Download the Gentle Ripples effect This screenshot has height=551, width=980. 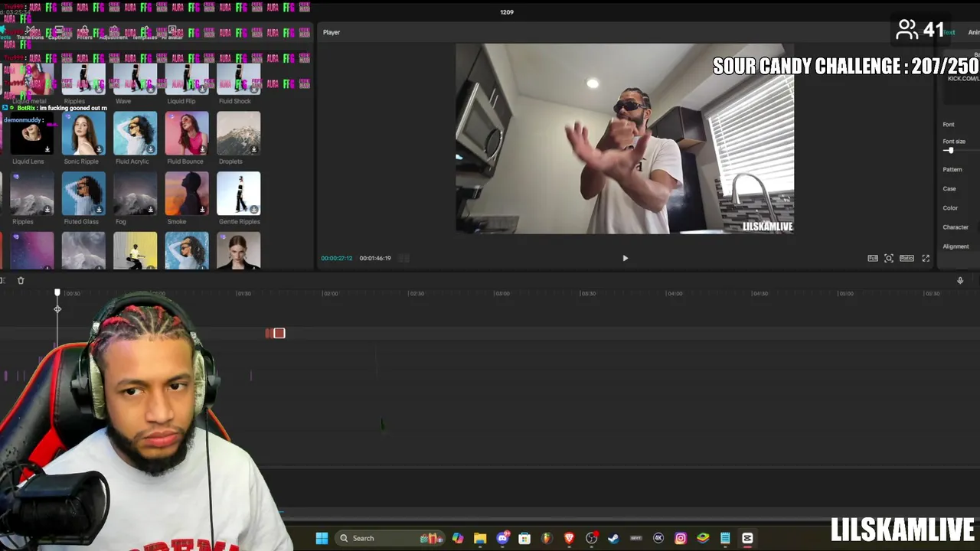[x=253, y=210]
